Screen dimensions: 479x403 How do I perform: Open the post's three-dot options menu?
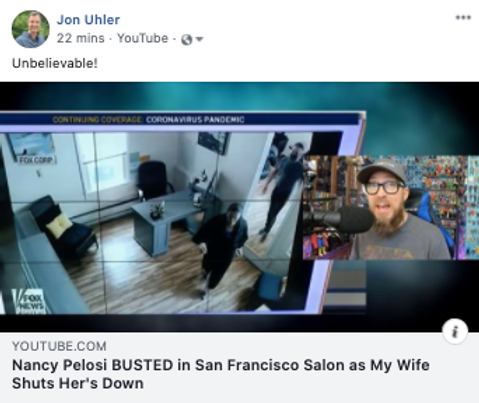(463, 17)
